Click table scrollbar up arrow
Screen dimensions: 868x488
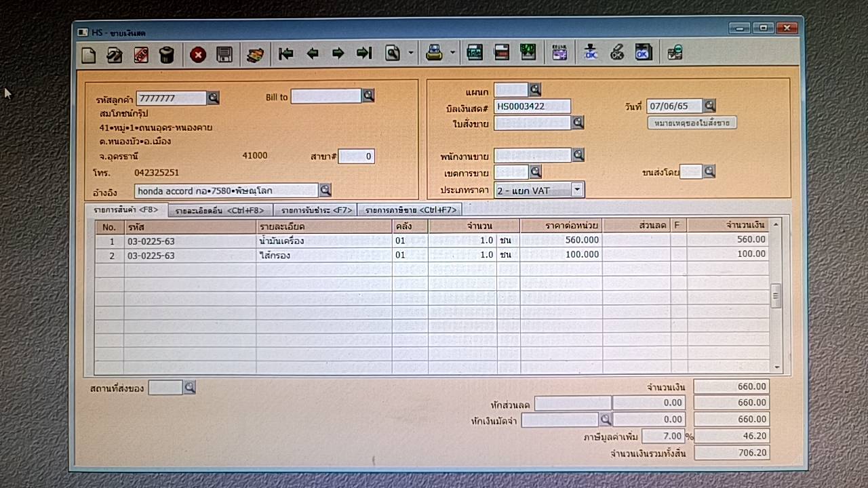[x=776, y=224]
